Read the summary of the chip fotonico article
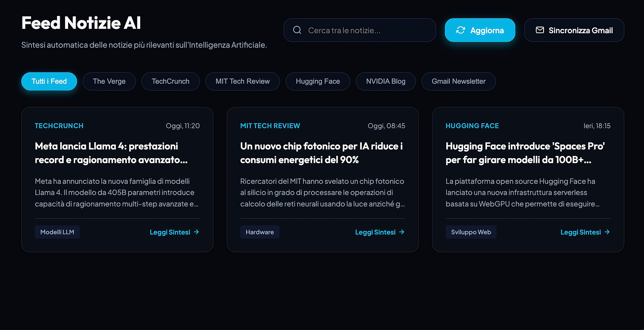The image size is (644, 330). (x=380, y=232)
